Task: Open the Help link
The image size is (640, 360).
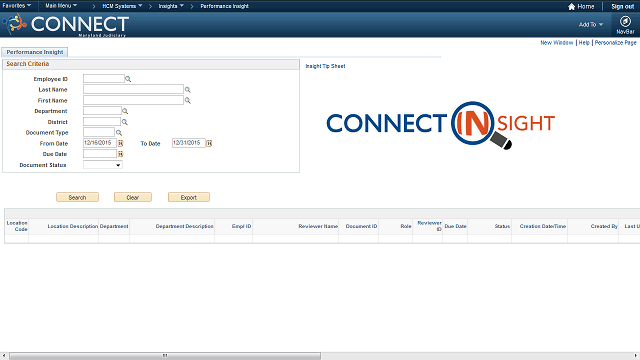Action: [584, 42]
